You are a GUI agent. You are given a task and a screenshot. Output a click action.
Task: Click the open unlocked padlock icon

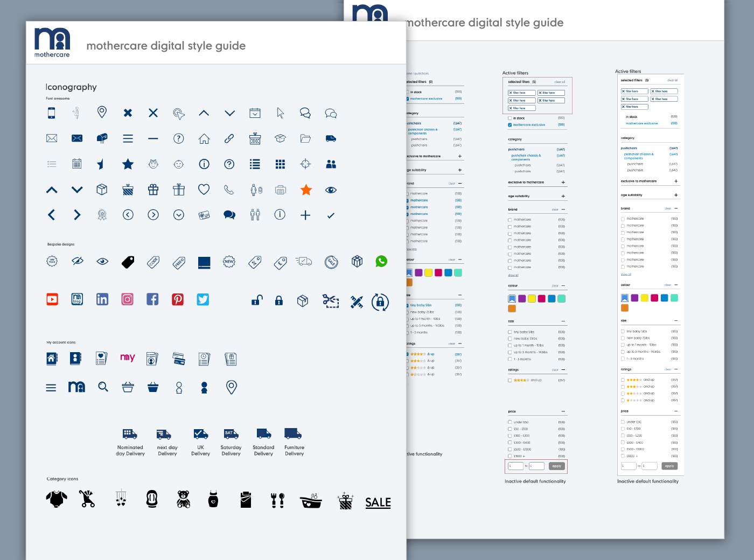(257, 300)
